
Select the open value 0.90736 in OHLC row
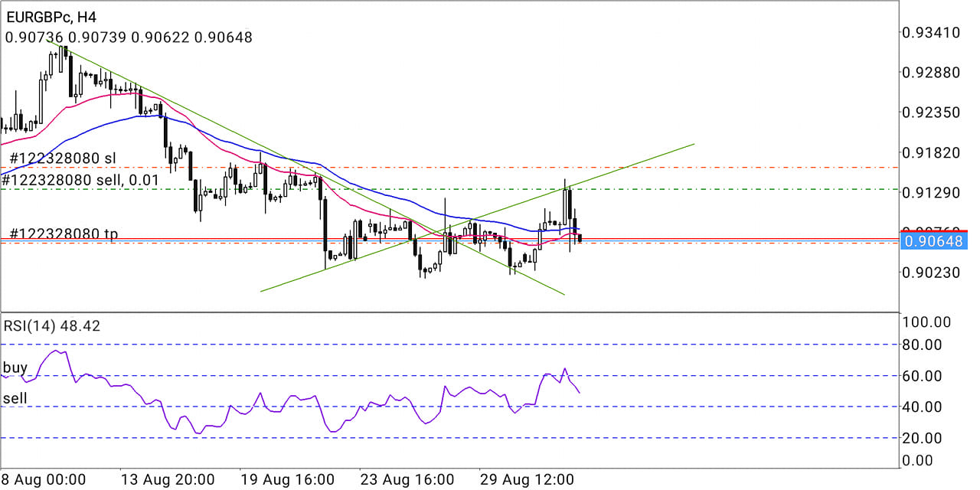coord(34,37)
